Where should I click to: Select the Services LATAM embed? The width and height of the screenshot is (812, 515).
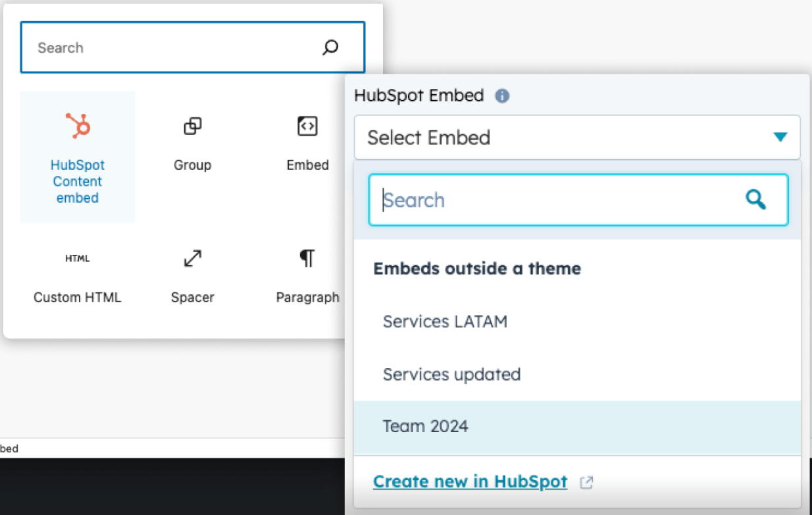(x=445, y=321)
